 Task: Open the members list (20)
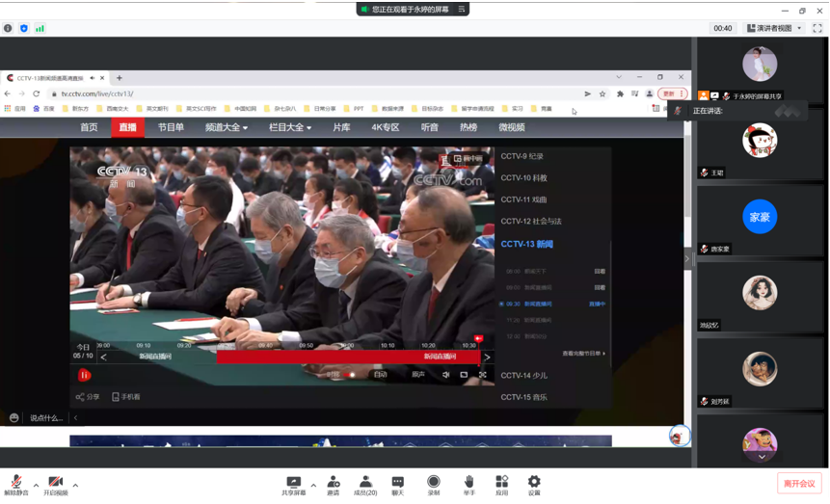click(364, 485)
